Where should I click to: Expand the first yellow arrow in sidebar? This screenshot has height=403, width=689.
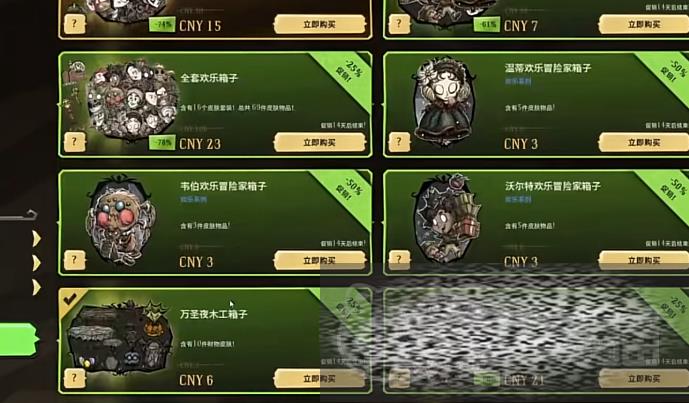36,239
